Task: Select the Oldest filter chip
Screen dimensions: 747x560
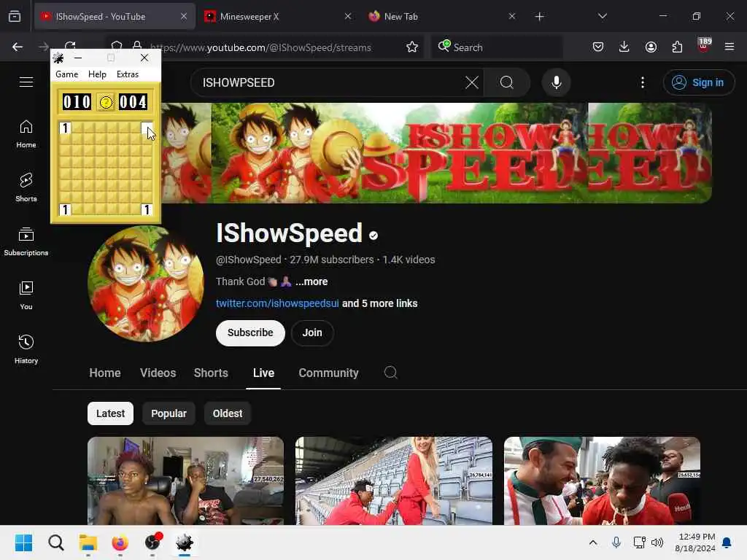Action: (x=228, y=413)
